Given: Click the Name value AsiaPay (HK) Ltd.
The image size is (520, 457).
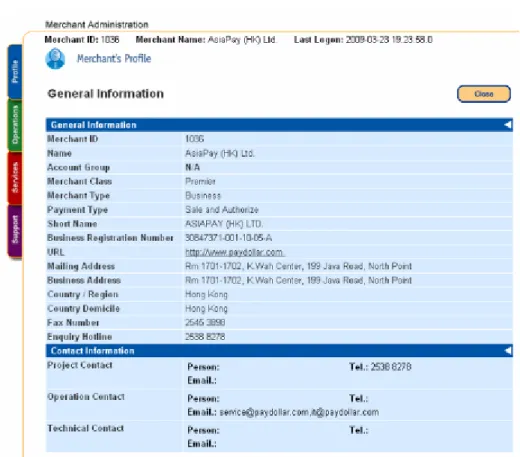Looking at the screenshot, I should click(x=220, y=153).
